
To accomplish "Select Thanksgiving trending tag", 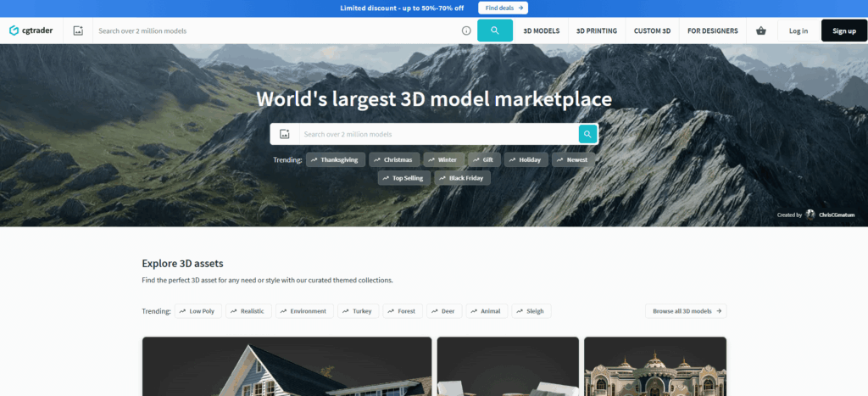I will [336, 159].
